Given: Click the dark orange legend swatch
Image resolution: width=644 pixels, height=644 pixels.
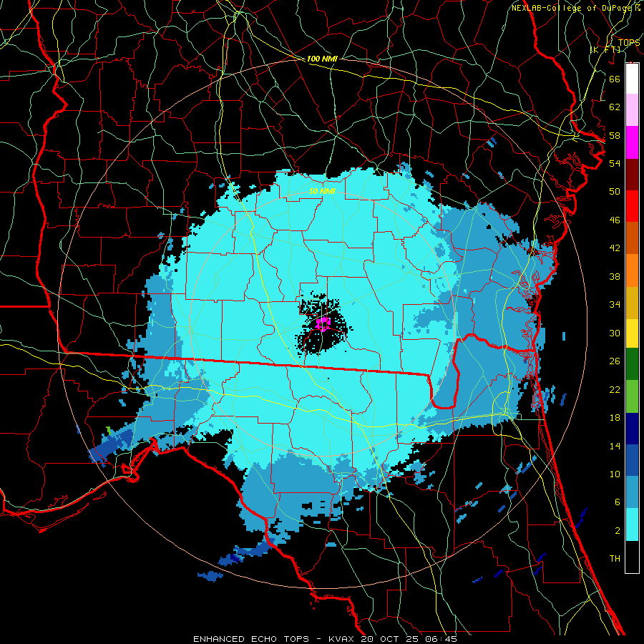Looking at the screenshot, I should pyautogui.click(x=632, y=238).
